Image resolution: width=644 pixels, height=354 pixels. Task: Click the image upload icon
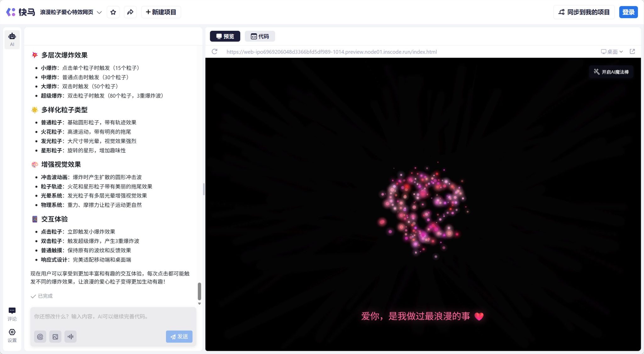point(55,336)
